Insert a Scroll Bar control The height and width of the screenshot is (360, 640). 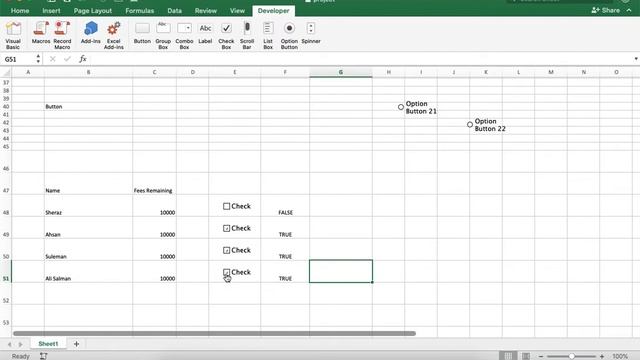tap(247, 35)
